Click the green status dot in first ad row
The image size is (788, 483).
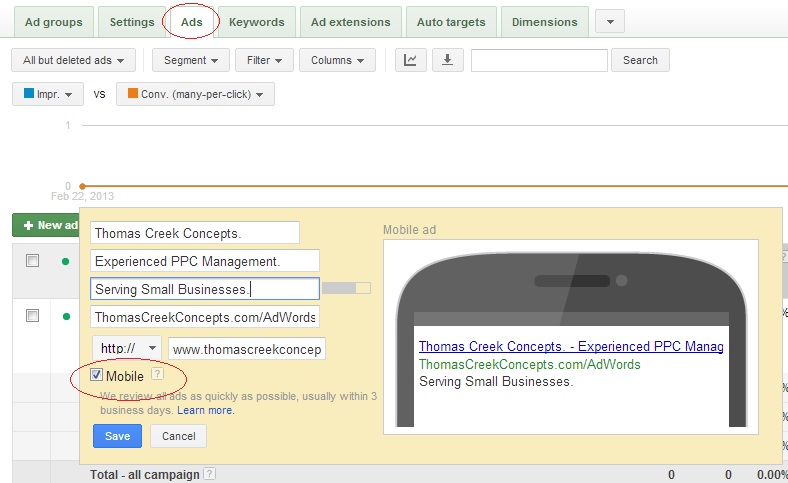[65, 261]
